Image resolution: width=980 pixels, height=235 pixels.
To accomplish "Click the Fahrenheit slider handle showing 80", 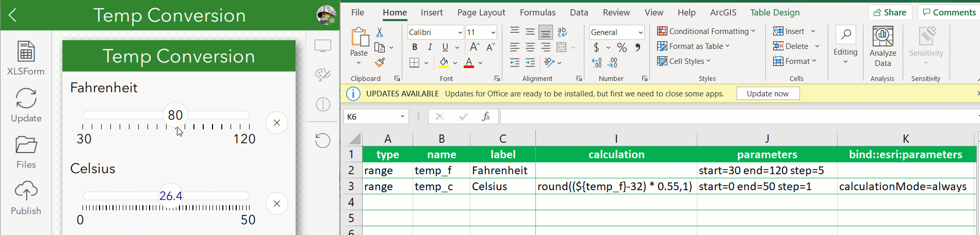I will (175, 115).
